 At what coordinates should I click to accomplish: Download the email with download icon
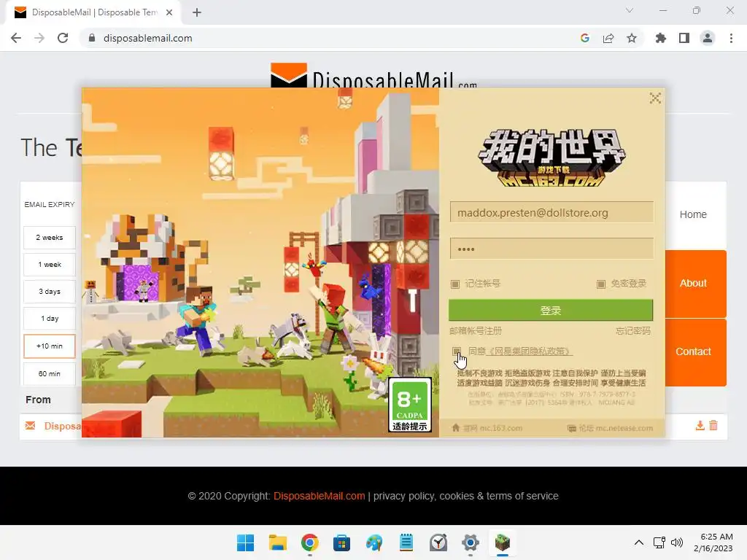click(700, 425)
